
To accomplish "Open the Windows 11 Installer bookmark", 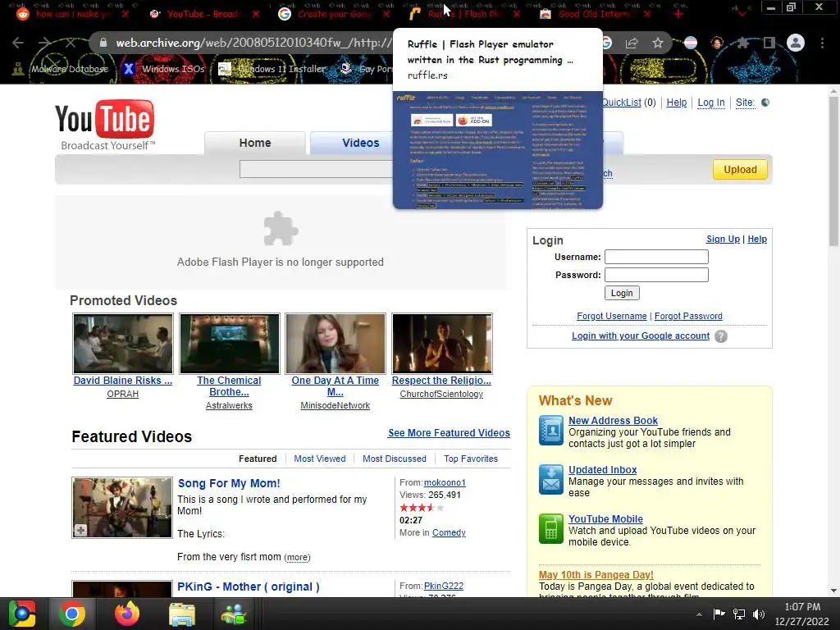I will point(273,69).
